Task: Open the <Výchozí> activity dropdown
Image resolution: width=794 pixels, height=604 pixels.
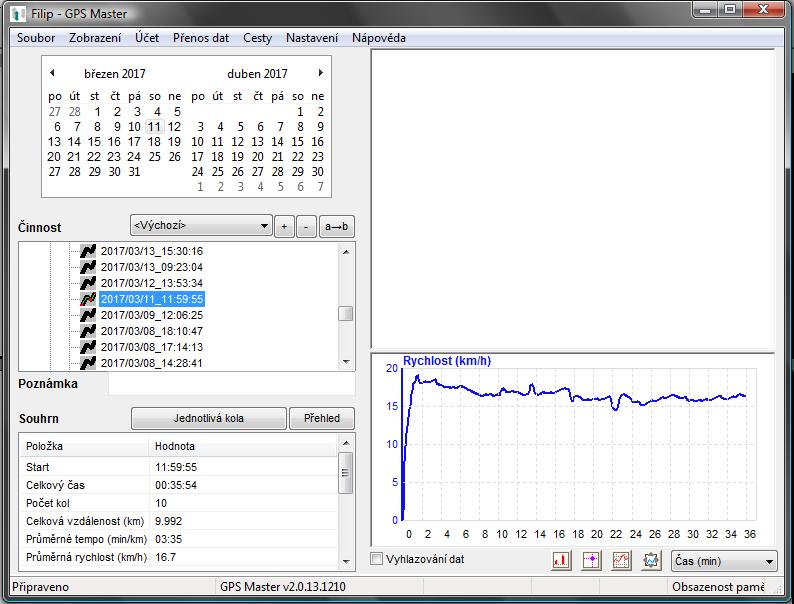Action: click(x=201, y=226)
